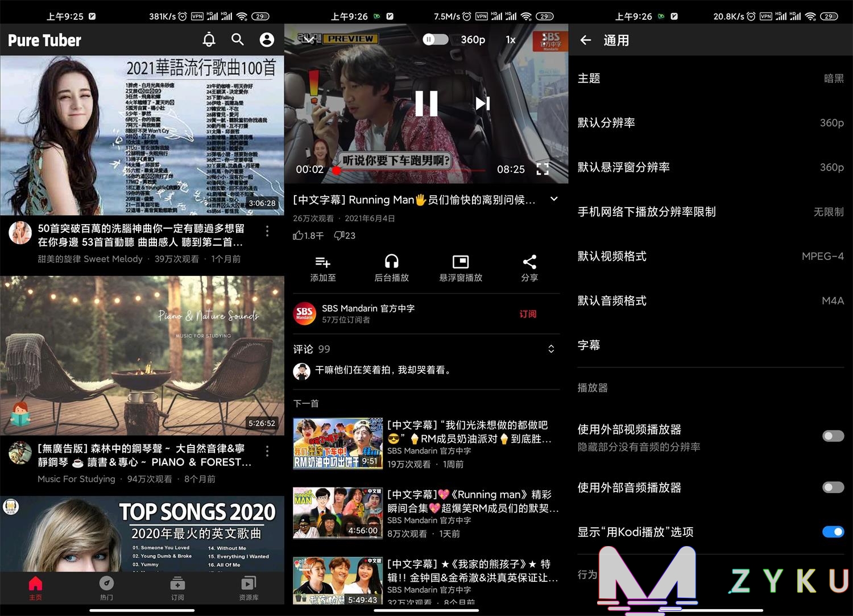Image resolution: width=853 pixels, height=616 pixels.
Task: Select 资源库 bottom tab
Action: click(x=249, y=588)
